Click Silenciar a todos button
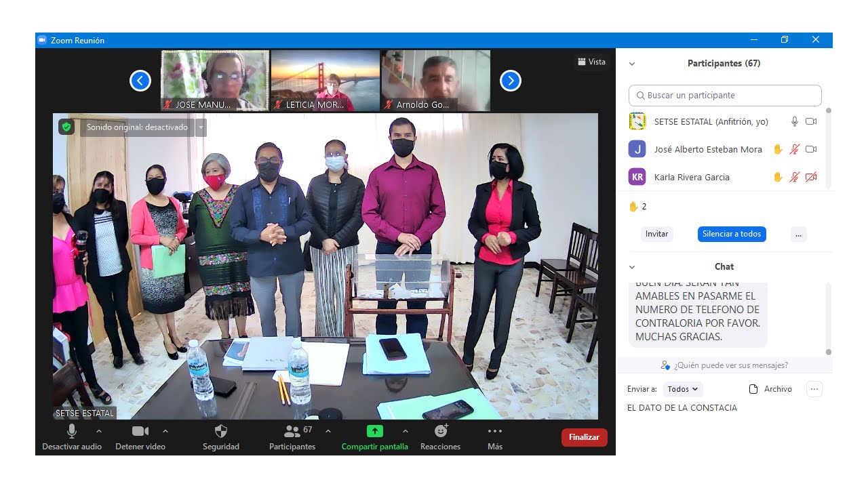 [732, 234]
